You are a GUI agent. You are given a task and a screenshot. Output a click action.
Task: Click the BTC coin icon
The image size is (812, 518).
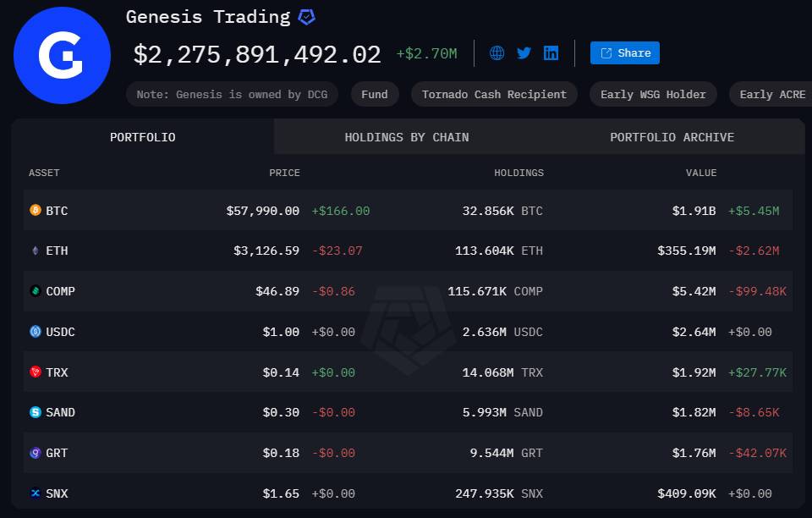[36, 210]
